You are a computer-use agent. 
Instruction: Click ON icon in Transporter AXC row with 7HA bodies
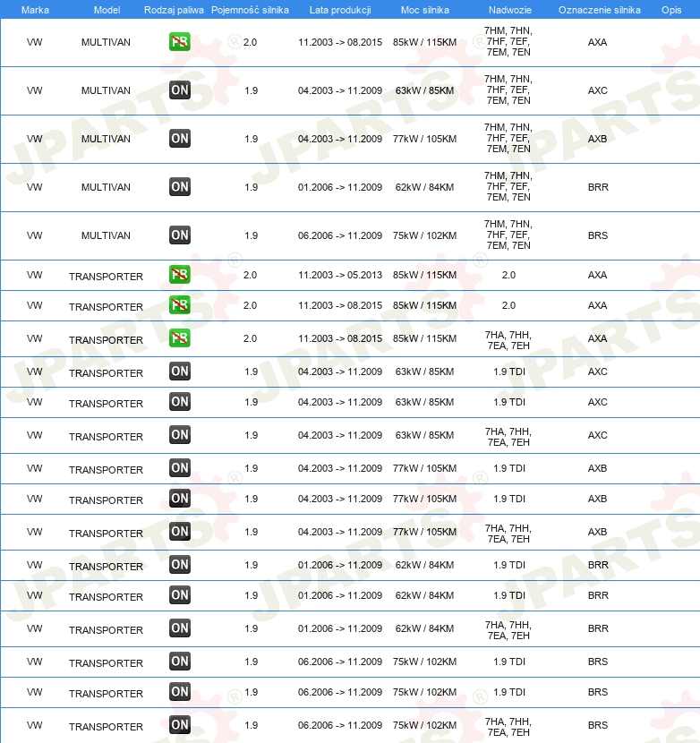click(x=180, y=434)
